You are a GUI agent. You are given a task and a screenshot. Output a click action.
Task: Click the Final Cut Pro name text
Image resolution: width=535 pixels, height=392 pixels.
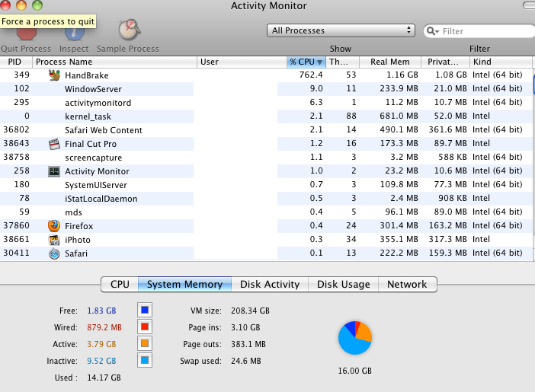pyautogui.click(x=91, y=144)
